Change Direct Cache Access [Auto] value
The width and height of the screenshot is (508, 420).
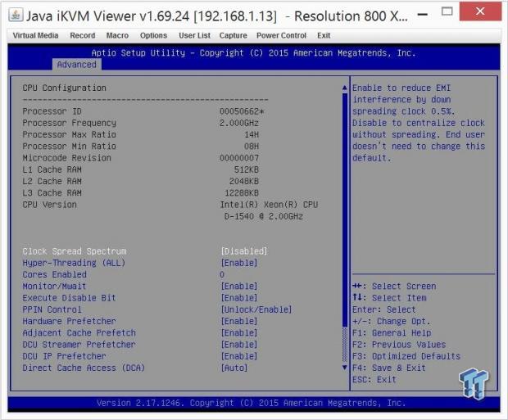(234, 368)
